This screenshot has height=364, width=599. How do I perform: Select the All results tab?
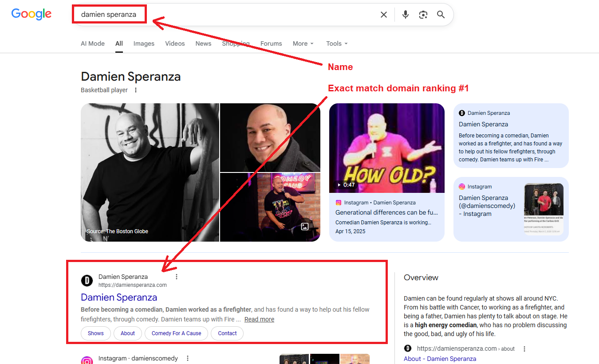click(x=119, y=43)
